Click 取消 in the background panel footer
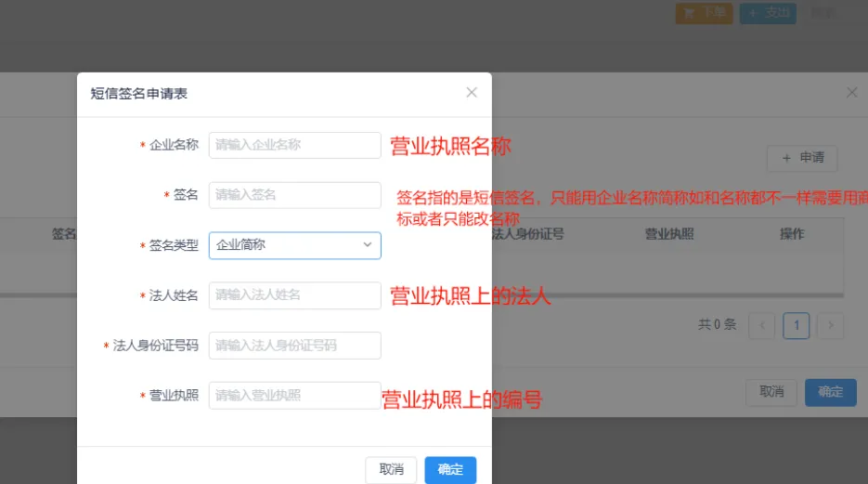This screenshot has height=484, width=868. coord(771,392)
